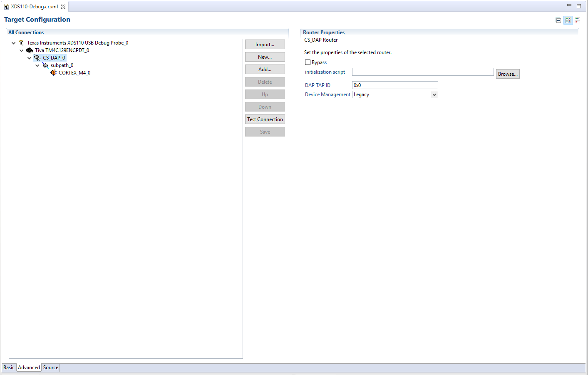Click the Tiva chip device icon
Image resolution: width=588 pixels, height=375 pixels.
click(29, 50)
